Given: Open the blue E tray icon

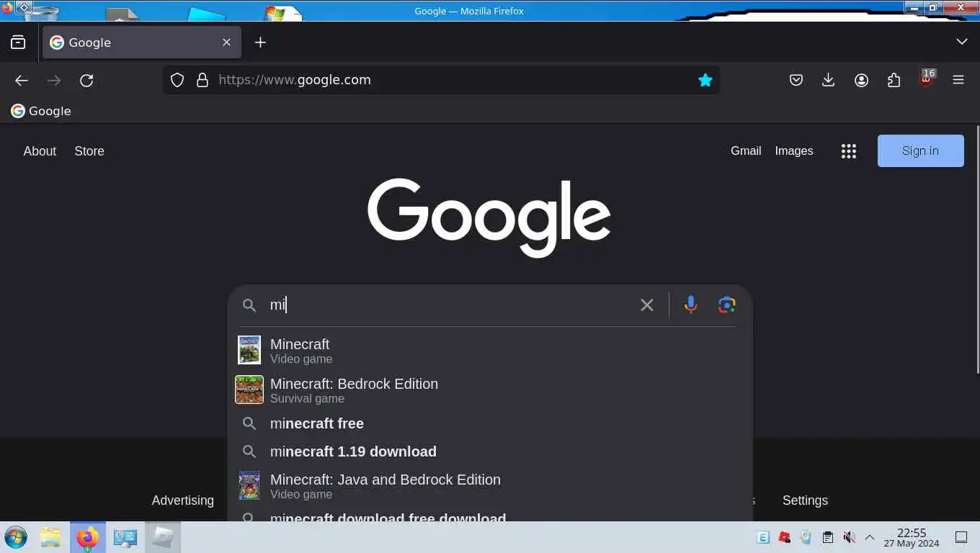Looking at the screenshot, I should click(763, 537).
